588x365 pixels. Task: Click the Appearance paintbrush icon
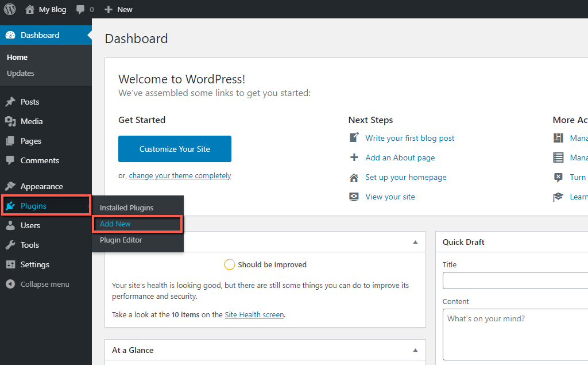(x=10, y=186)
